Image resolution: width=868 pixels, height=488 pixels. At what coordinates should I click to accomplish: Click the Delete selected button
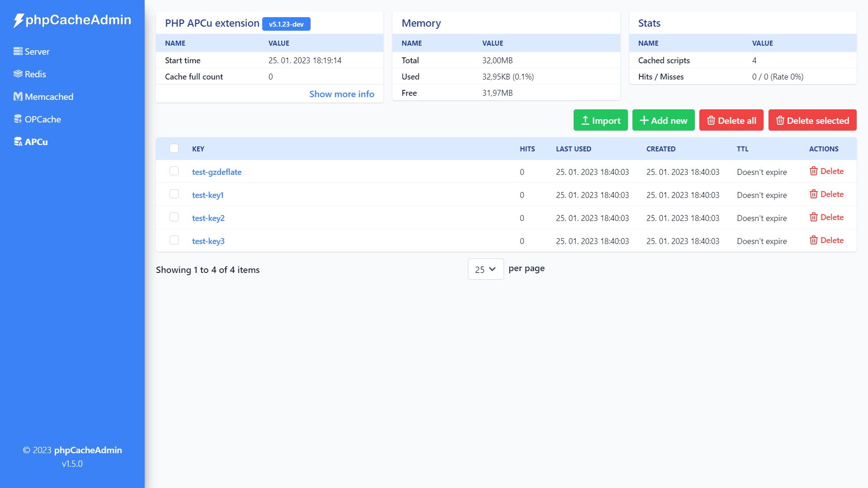point(812,120)
